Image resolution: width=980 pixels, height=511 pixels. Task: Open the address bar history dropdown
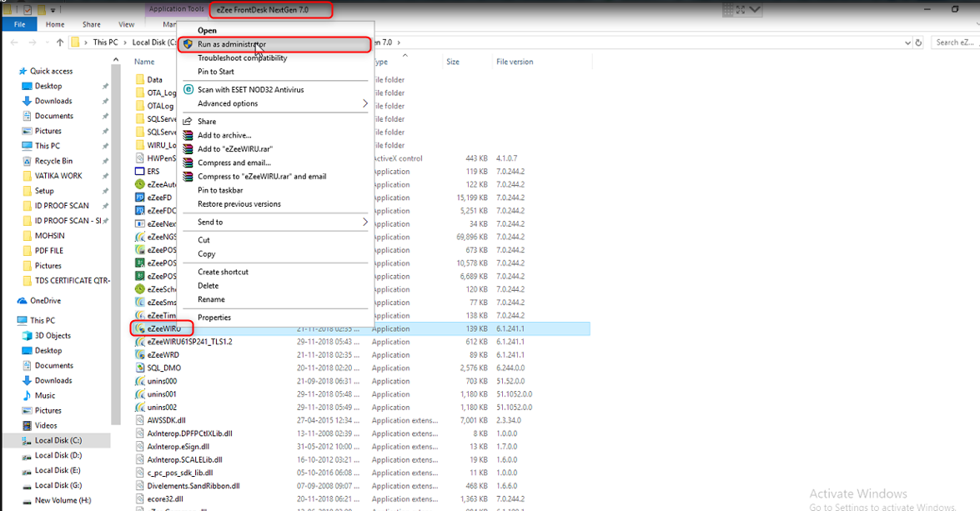[907, 43]
